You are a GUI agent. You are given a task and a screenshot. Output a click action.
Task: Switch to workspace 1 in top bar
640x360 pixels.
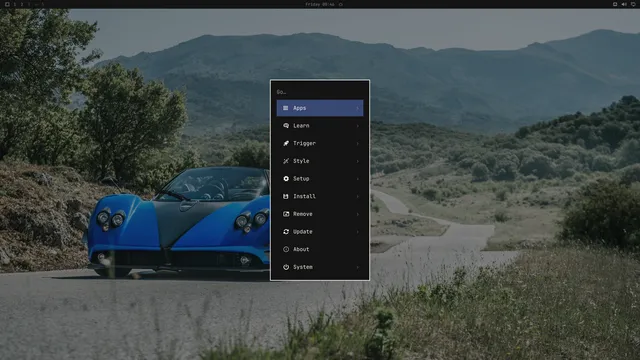15,4
